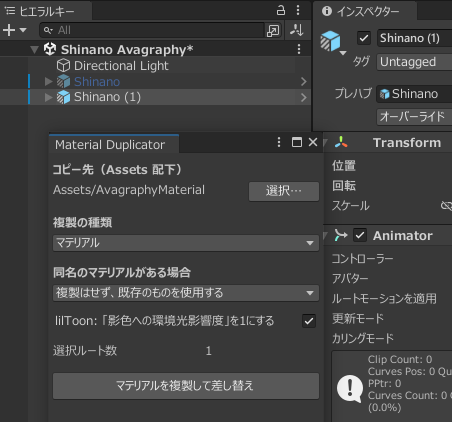The image size is (452, 422).
Task: Click the Shinano prefab reference field
Action: pos(414,94)
